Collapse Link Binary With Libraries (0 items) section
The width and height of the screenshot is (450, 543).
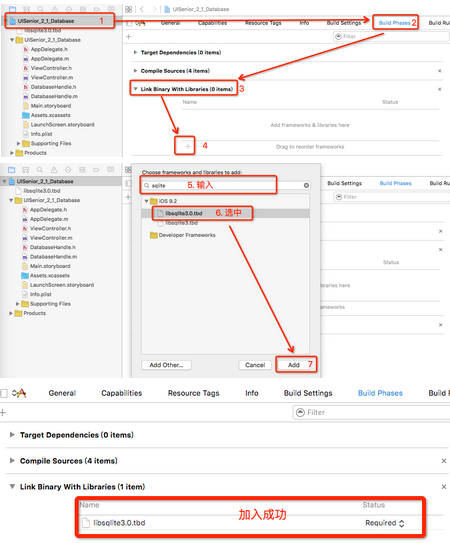[135, 89]
